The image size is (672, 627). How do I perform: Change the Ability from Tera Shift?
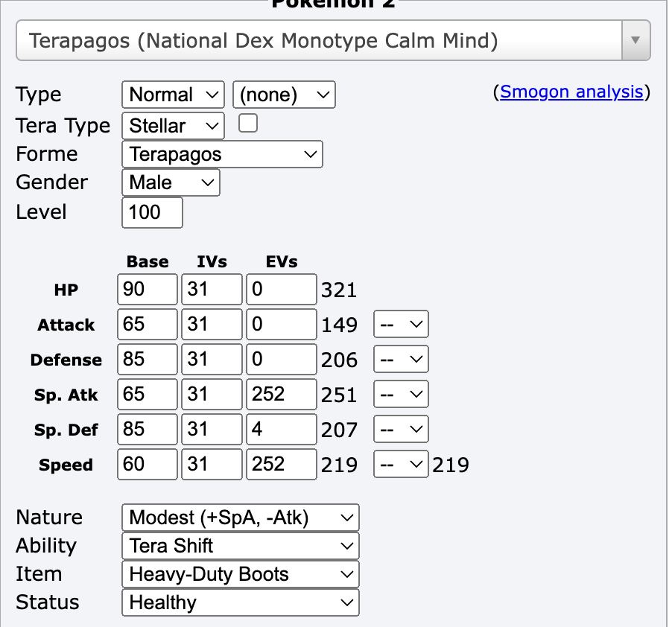click(x=240, y=546)
